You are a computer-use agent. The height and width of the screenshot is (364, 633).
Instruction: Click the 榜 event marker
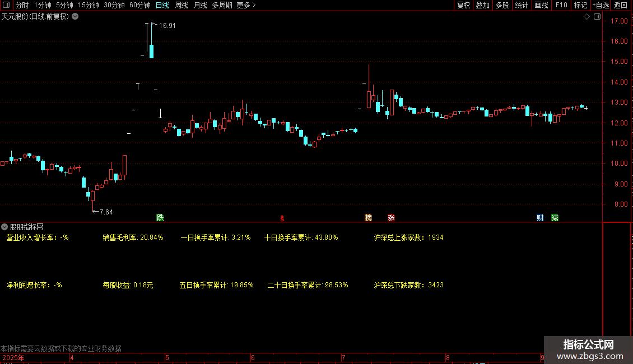click(x=368, y=217)
